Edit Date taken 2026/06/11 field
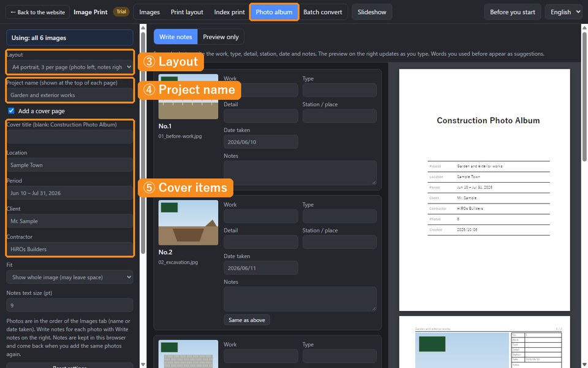The width and height of the screenshot is (588, 368). click(x=261, y=268)
